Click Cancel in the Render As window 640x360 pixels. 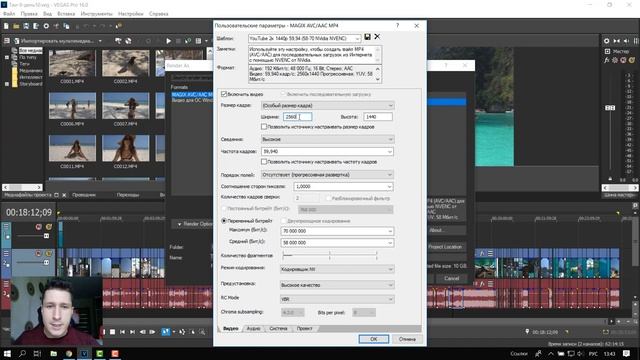[451, 278]
